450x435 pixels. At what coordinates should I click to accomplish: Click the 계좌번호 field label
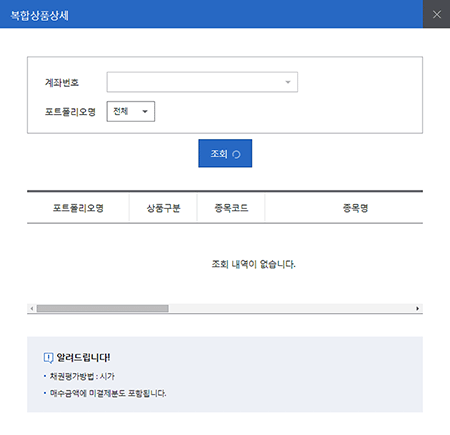coord(62,82)
